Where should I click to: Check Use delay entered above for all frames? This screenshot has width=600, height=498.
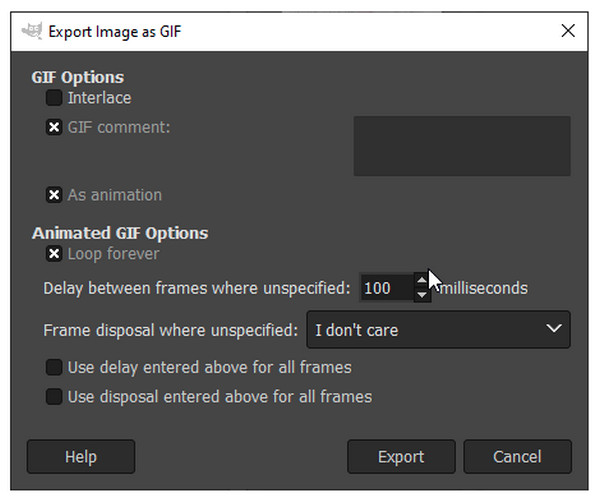(x=54, y=367)
